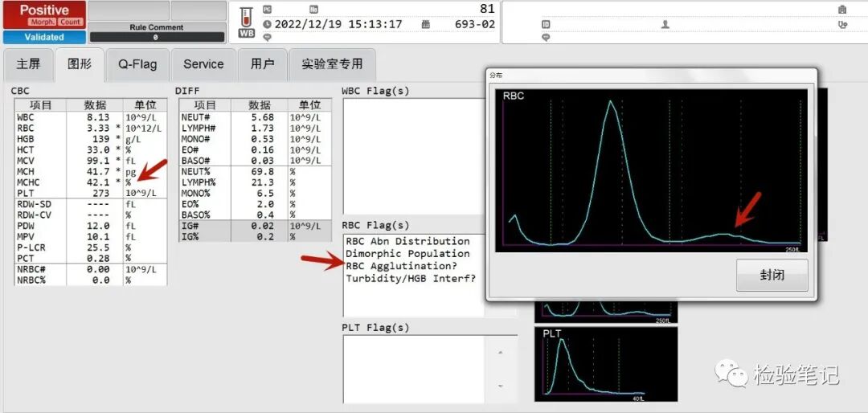Click the sample number icon next to PC
The width and height of the screenshot is (868, 413).
point(314,10)
